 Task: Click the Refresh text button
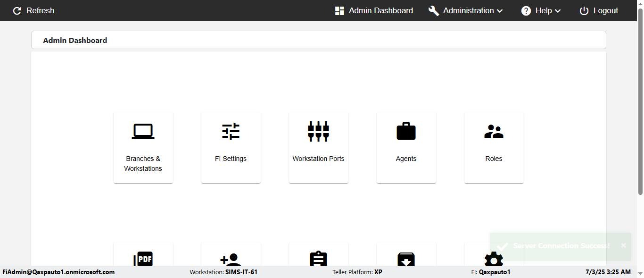coord(40,10)
